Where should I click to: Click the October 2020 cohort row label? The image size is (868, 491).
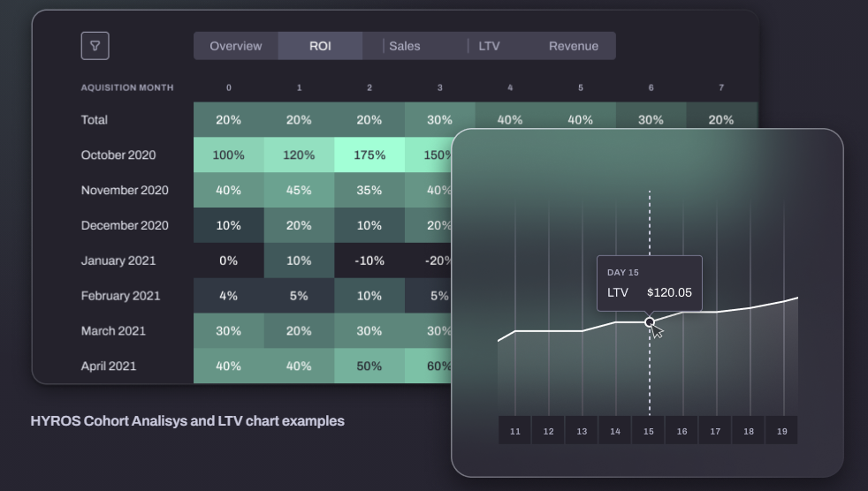point(118,155)
